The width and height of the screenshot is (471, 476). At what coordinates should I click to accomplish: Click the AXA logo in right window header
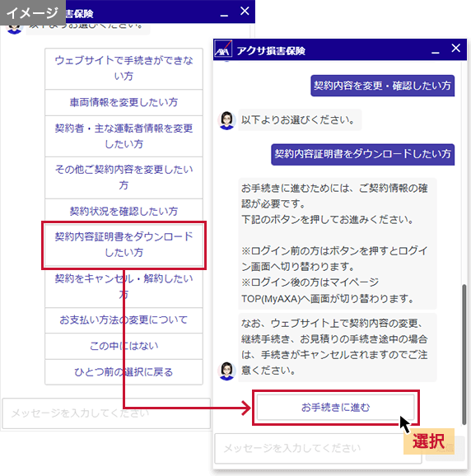(223, 49)
